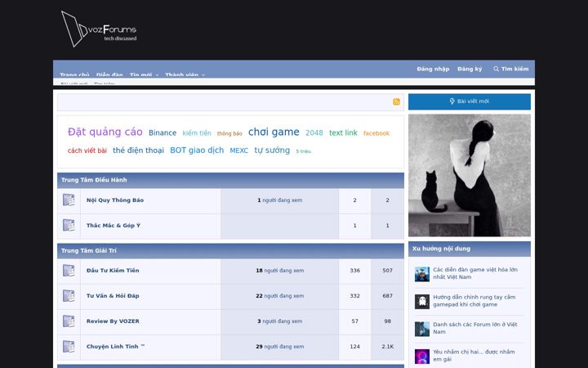Open Đầu Tư Kiếm Tiền forum
Viewport: 588px width, 368px height.
click(113, 271)
